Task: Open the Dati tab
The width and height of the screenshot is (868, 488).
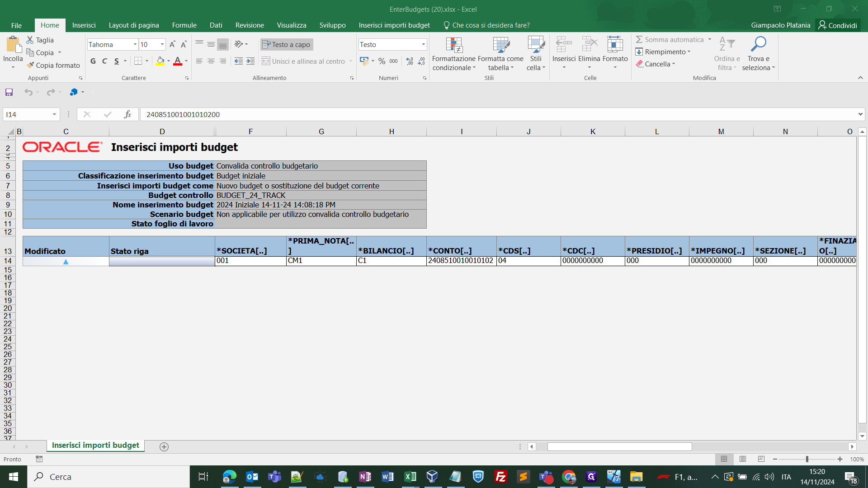Action: (216, 25)
